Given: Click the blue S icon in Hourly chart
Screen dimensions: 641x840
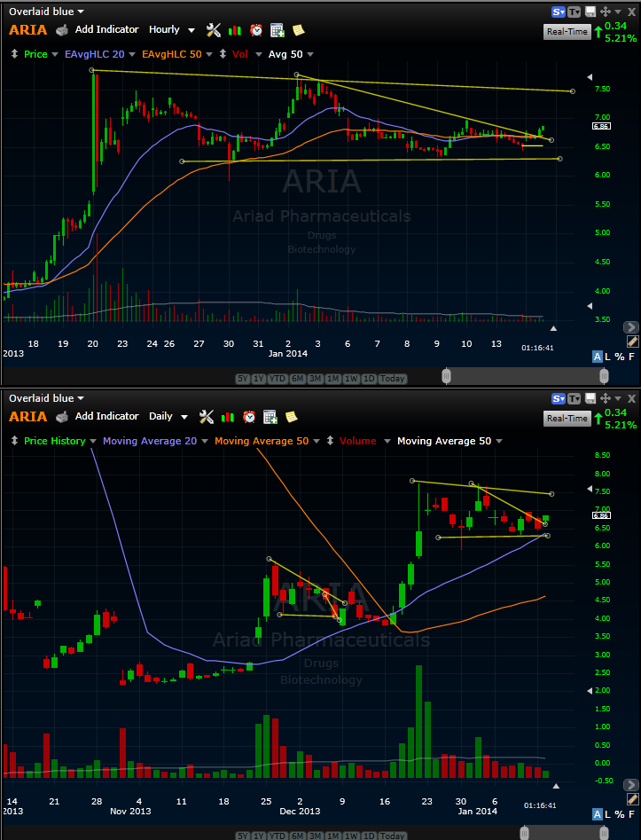Looking at the screenshot, I should [x=559, y=12].
